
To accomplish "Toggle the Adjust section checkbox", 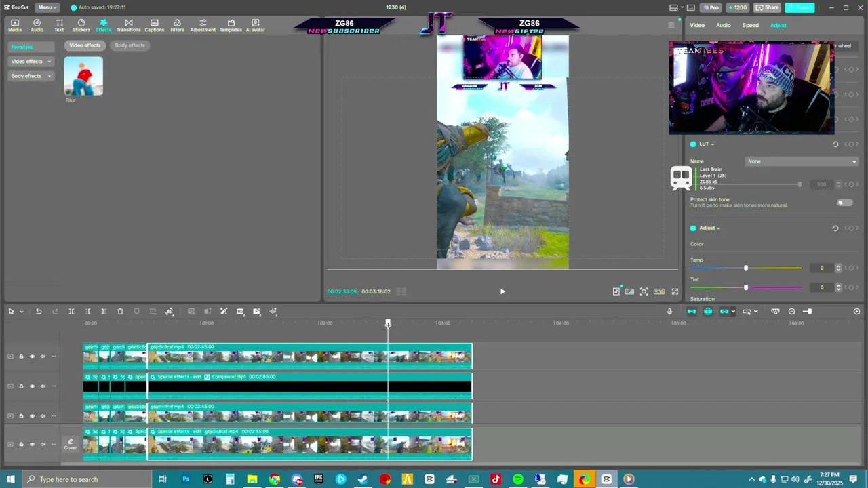I will click(x=693, y=228).
